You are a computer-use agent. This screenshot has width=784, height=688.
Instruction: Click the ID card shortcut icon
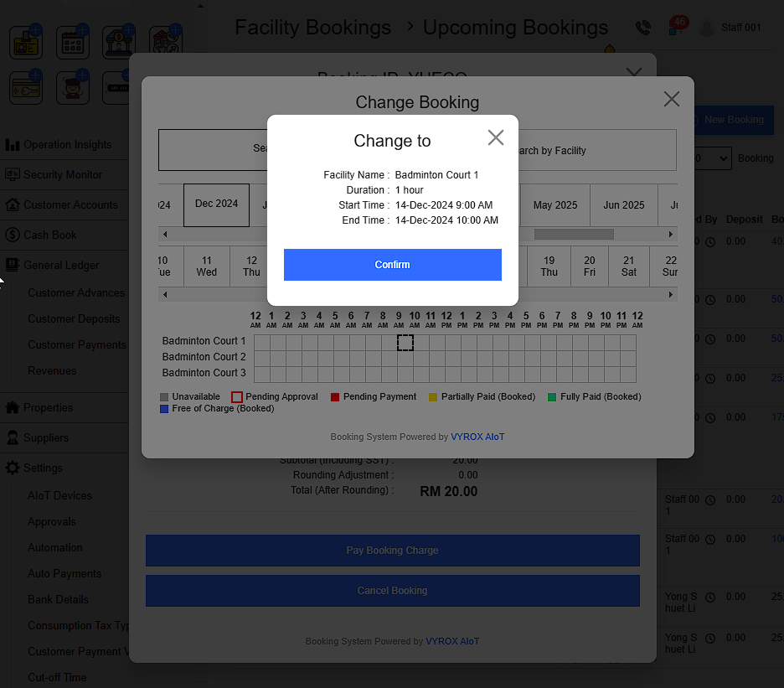pyautogui.click(x=26, y=43)
